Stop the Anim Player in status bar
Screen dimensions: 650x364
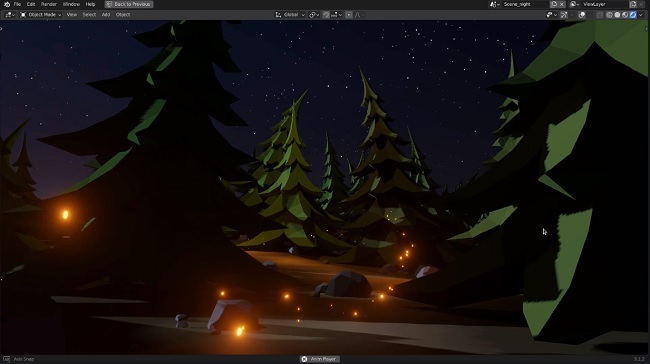pos(320,359)
